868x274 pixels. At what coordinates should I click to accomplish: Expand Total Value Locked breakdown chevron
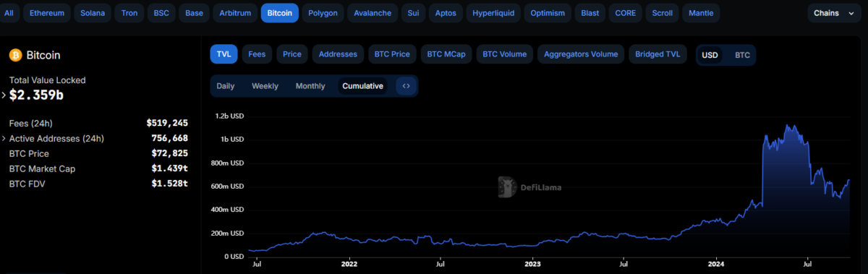4,95
